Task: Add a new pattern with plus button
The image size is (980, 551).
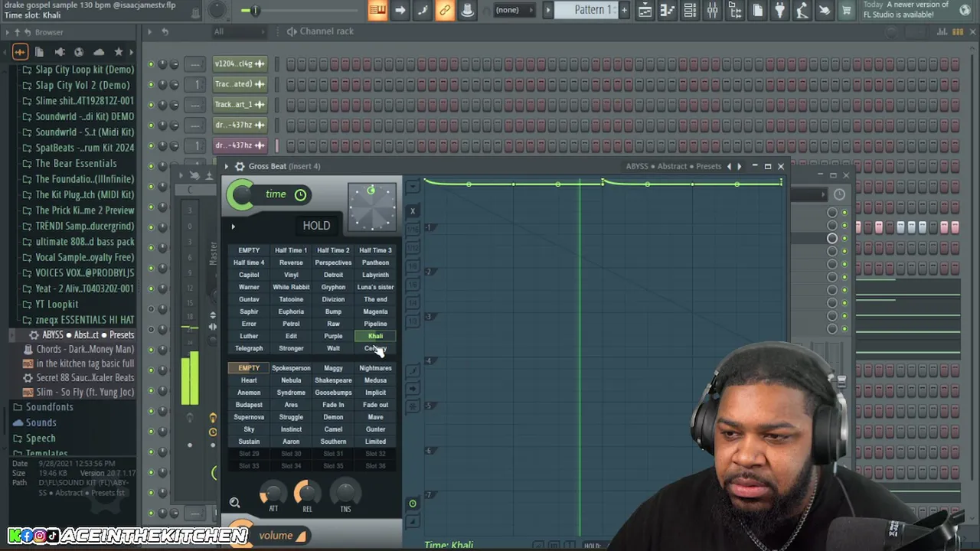Action: (624, 10)
